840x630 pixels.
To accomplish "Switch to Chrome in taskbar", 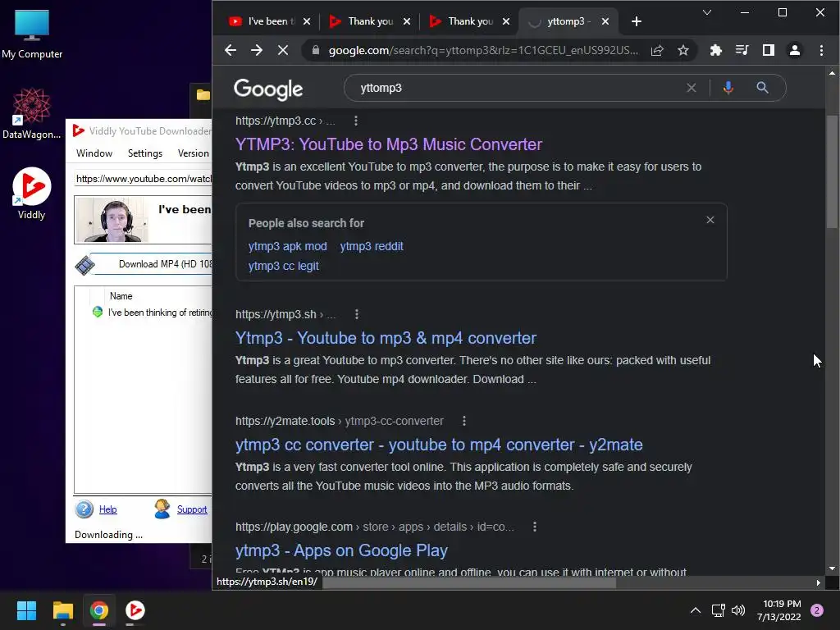I will click(99, 610).
